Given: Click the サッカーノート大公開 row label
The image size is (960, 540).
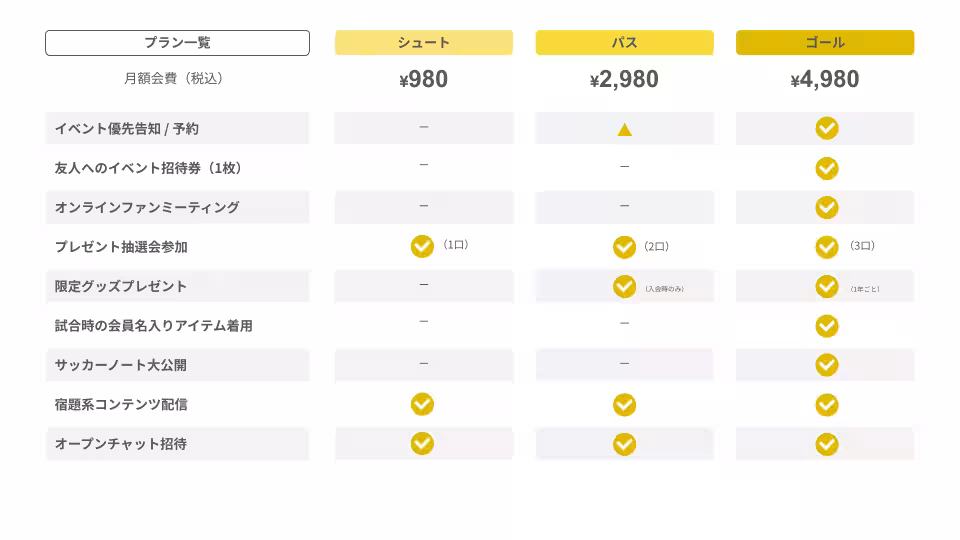Looking at the screenshot, I should point(121,365).
